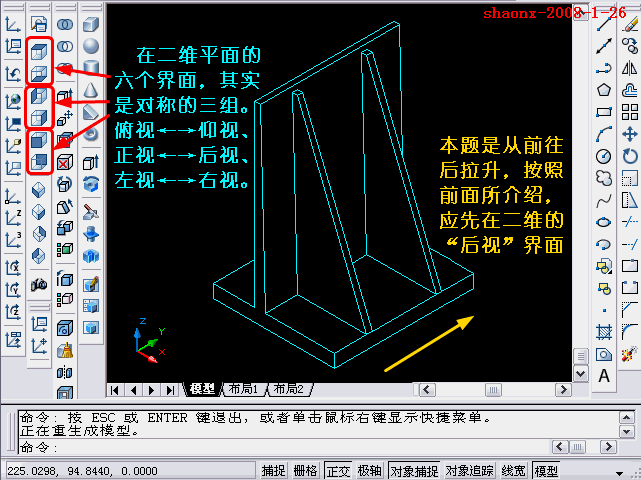
Task: Open the camera view tool
Action: coord(39,284)
